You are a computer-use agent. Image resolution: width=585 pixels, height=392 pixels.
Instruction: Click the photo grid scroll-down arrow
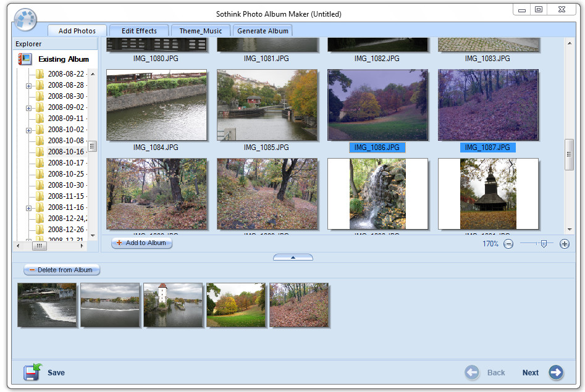point(570,230)
